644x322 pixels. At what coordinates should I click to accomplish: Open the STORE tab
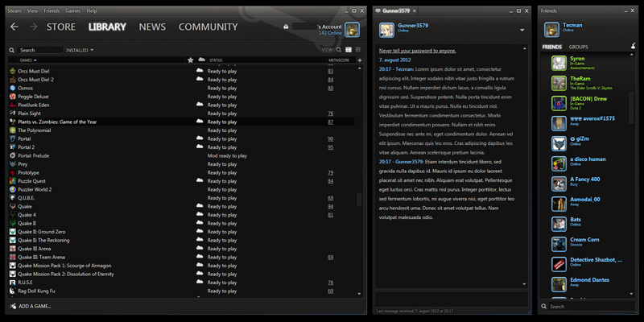(61, 27)
